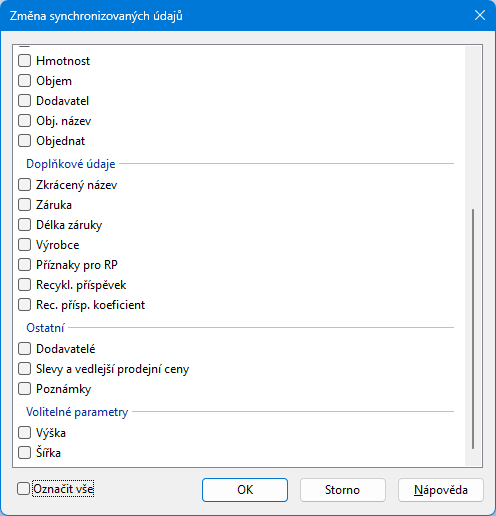
Task: Select the Objednat checkbox
Action: (x=24, y=141)
